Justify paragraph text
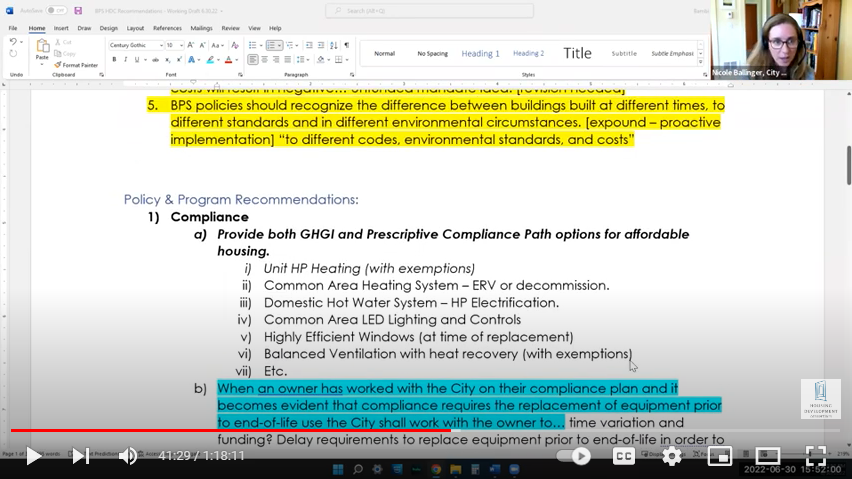The image size is (852, 479). click(x=287, y=60)
